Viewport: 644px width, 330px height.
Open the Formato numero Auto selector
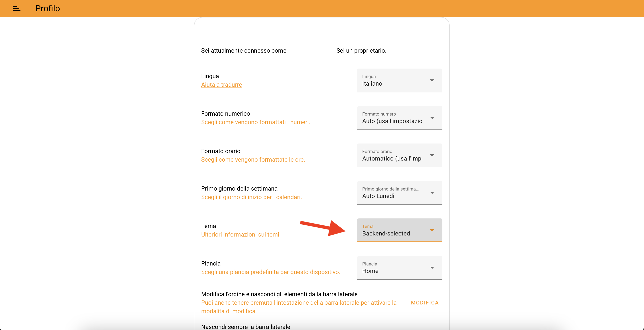pos(400,118)
